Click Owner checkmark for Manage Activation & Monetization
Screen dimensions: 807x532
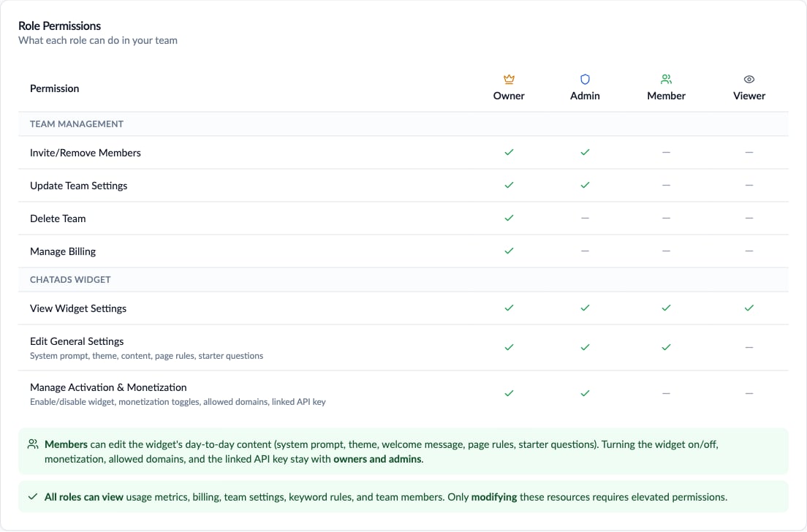tap(509, 394)
